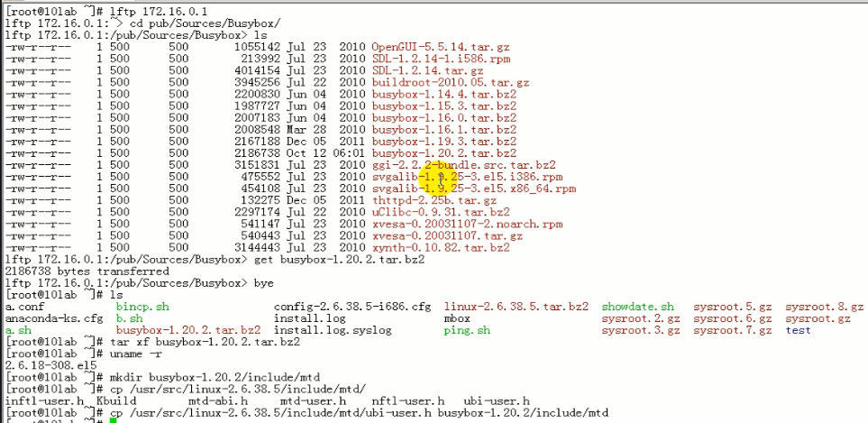
Task: Click sysroot.2.gz in the ls output
Action: (641, 318)
